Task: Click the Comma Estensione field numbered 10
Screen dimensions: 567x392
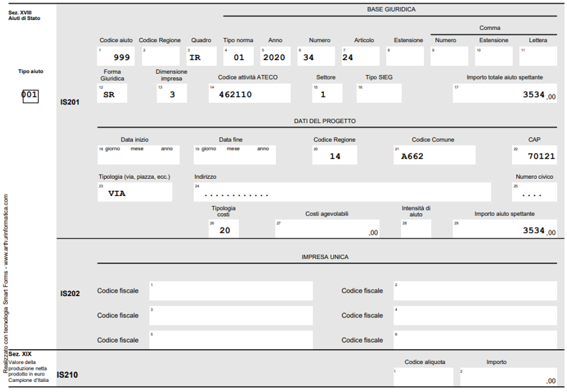Action: click(494, 56)
